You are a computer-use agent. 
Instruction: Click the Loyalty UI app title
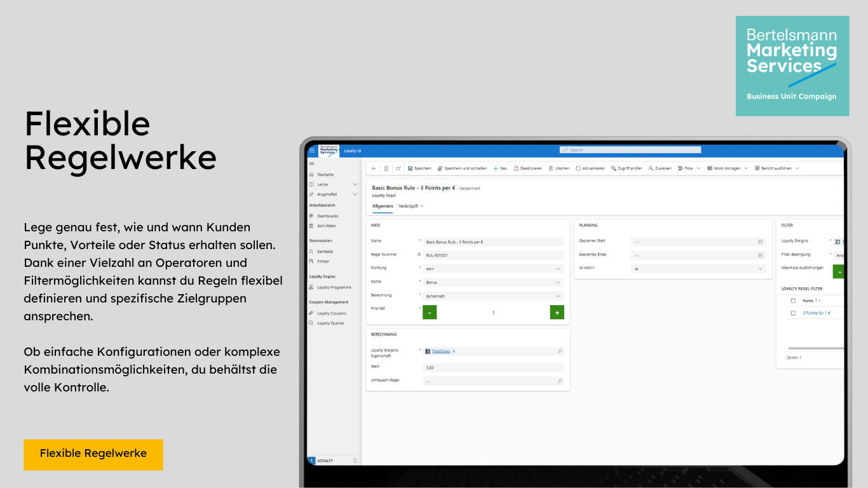point(352,151)
